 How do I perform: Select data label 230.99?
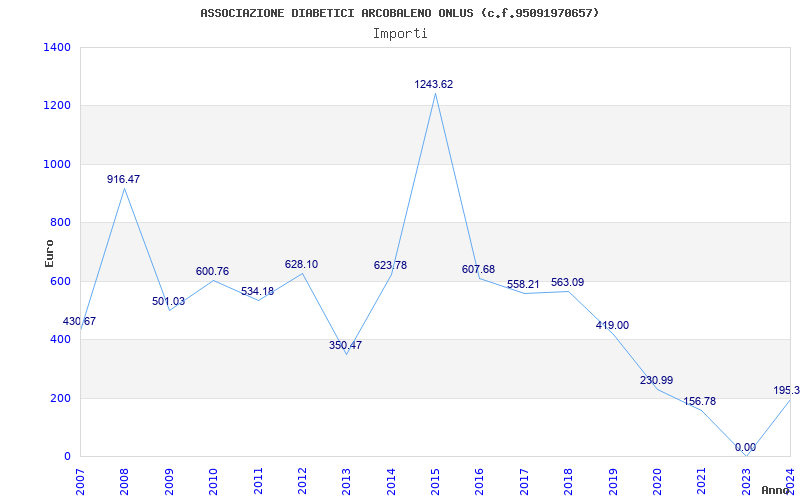click(x=657, y=380)
